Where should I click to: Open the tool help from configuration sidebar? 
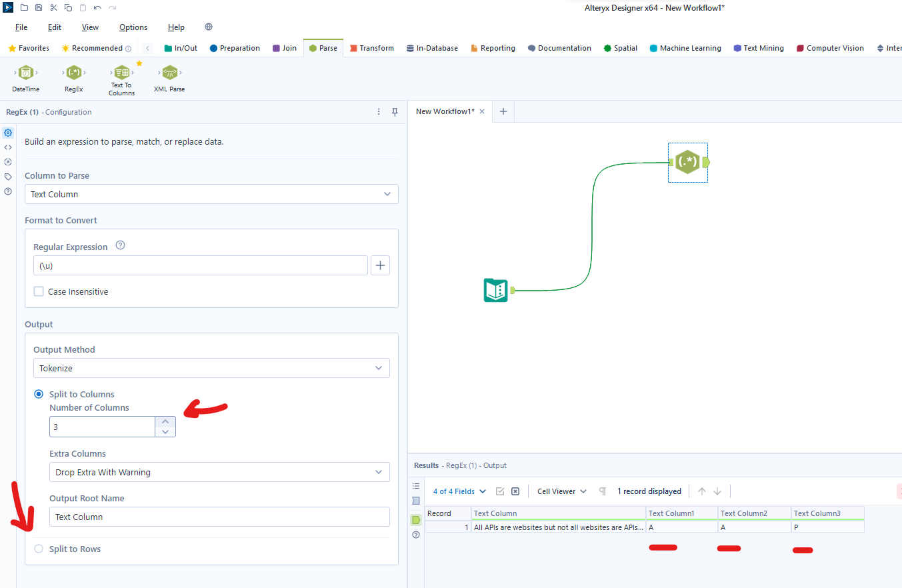[8, 191]
